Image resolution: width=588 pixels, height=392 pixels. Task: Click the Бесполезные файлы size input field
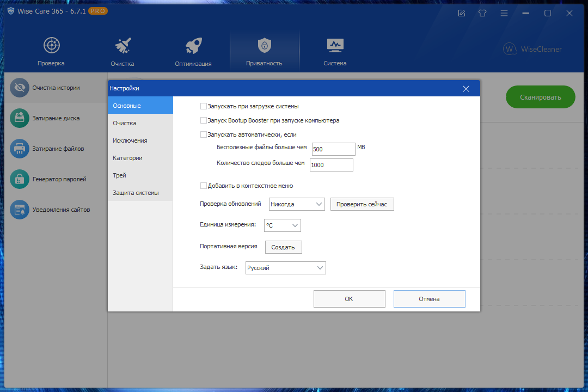[333, 149]
